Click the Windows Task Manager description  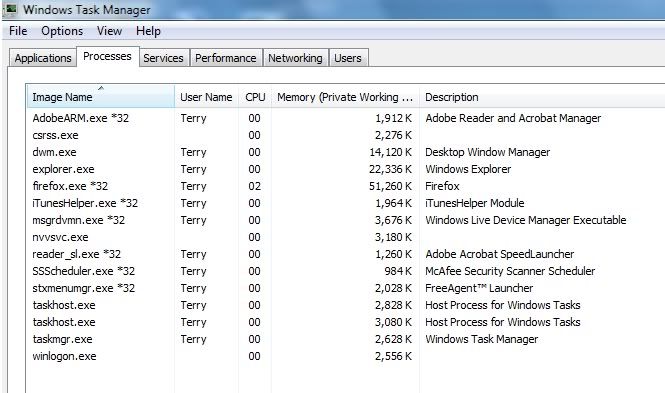pyautogui.click(x=482, y=339)
